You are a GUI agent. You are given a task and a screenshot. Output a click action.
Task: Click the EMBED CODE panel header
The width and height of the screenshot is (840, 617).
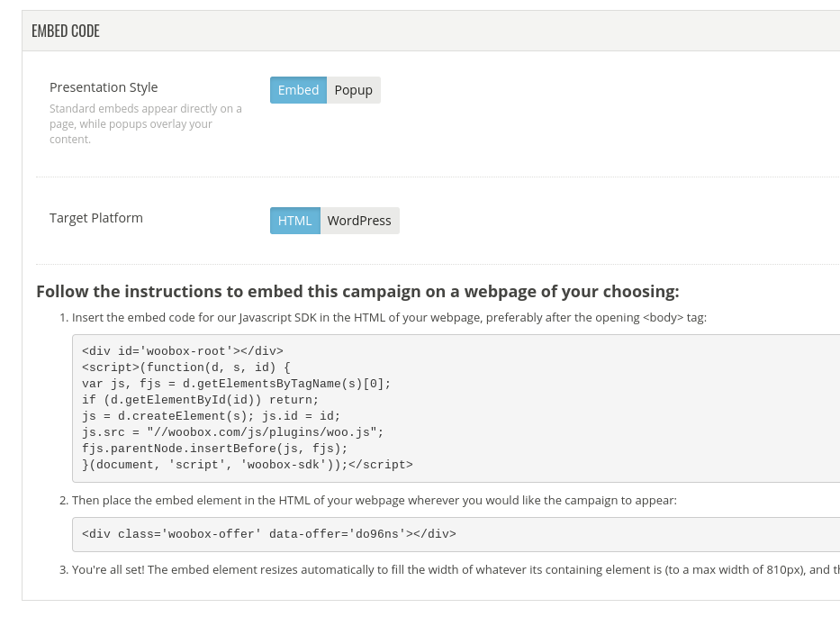(x=430, y=32)
